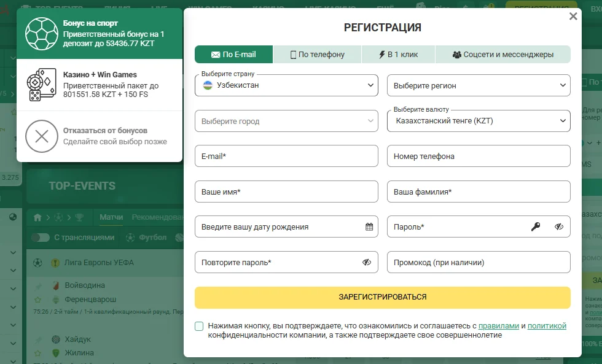Open the Выберите валюту currency dropdown

coord(479,121)
